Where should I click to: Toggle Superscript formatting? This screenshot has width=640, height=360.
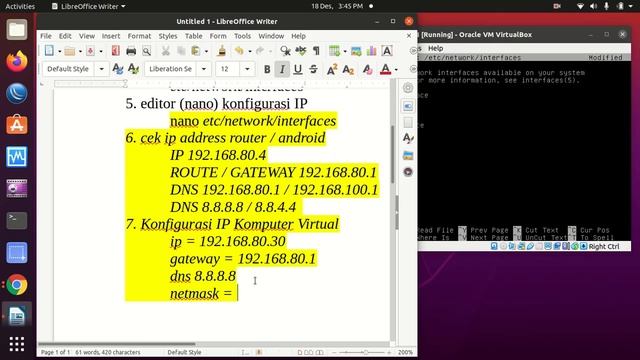[x=332, y=69]
